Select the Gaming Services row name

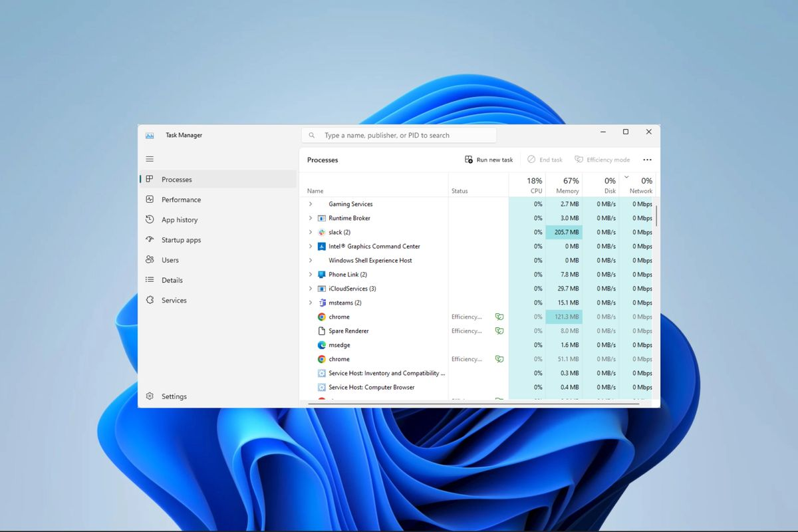(350, 204)
